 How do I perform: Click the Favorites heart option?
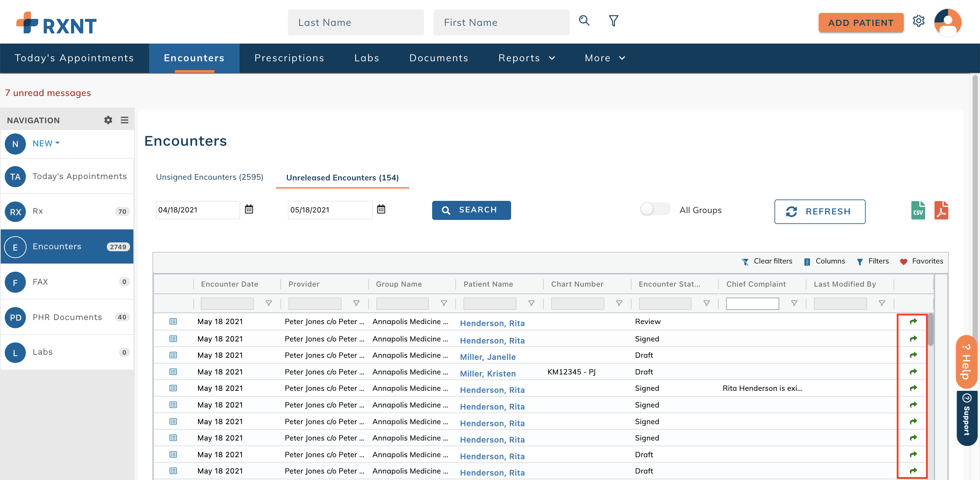tap(921, 261)
